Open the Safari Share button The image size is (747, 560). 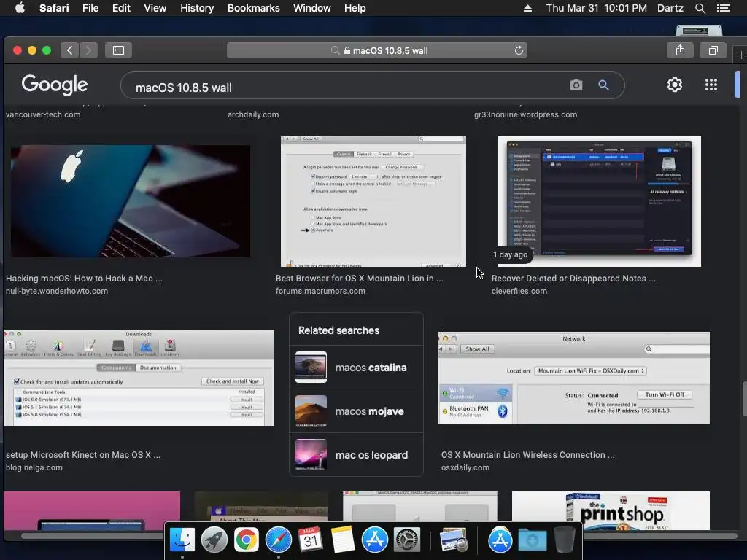tap(680, 50)
